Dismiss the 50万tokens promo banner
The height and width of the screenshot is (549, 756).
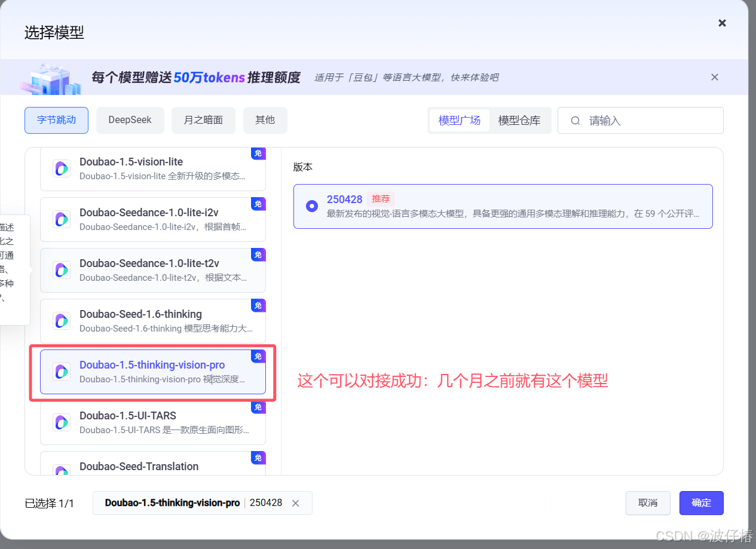point(714,77)
